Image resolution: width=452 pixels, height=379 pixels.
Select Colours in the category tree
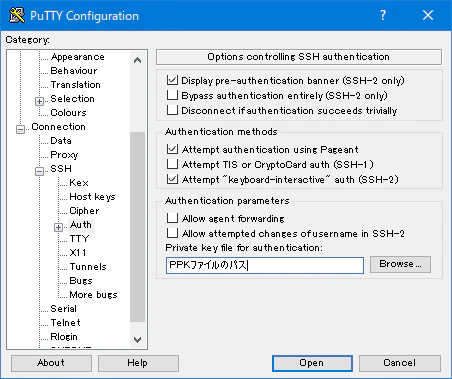point(68,113)
